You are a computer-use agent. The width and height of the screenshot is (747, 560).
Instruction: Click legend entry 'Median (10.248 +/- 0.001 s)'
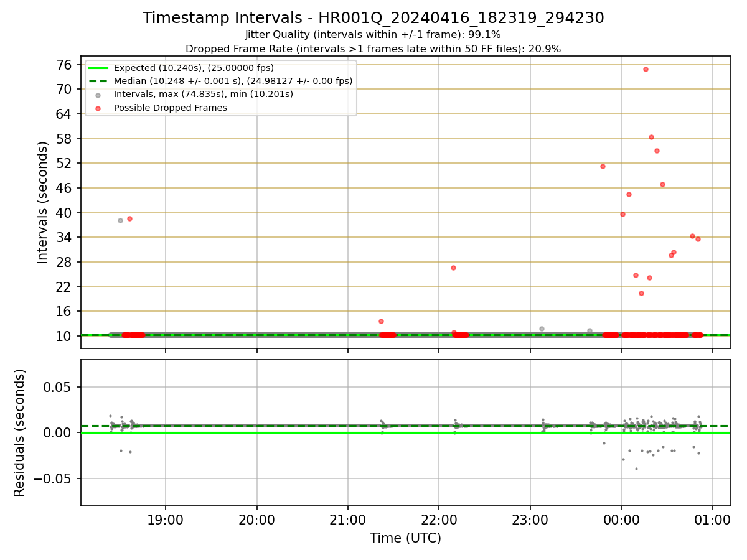pyautogui.click(x=233, y=81)
